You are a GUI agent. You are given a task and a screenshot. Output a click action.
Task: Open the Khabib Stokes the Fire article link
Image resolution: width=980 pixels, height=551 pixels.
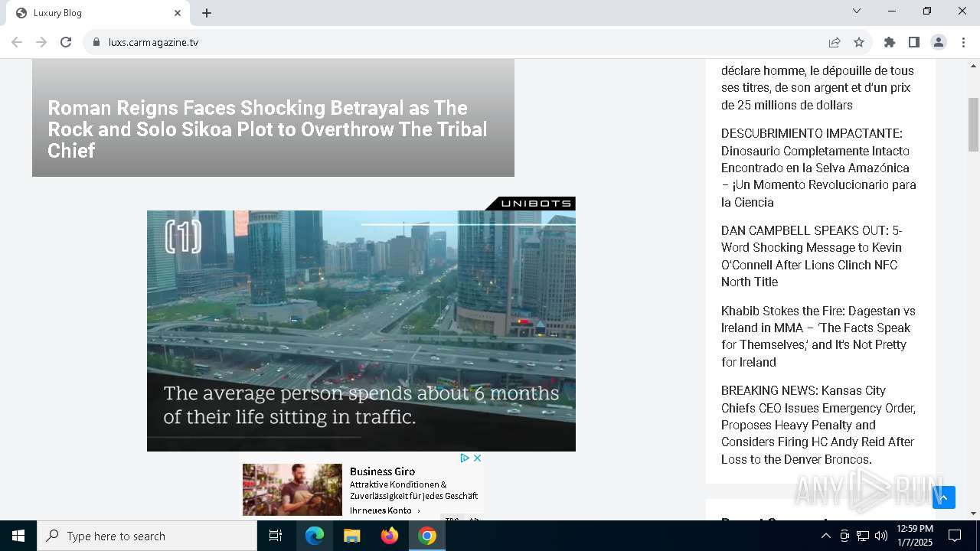tap(818, 337)
